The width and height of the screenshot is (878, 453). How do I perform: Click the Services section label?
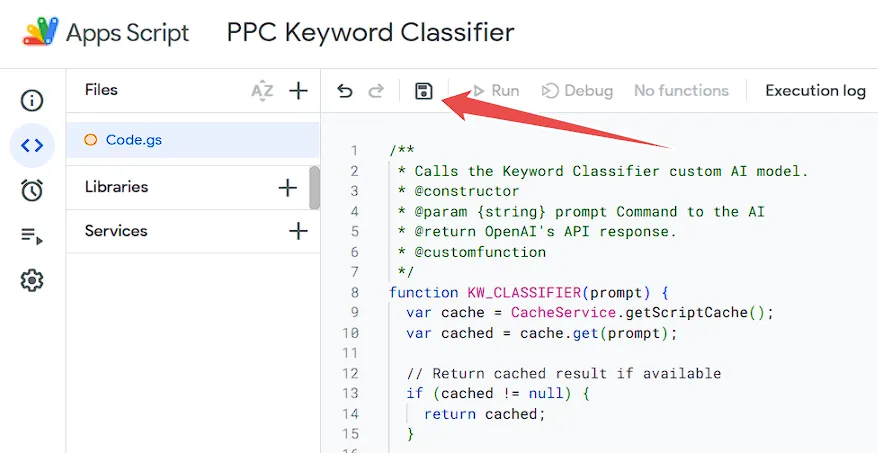click(116, 231)
